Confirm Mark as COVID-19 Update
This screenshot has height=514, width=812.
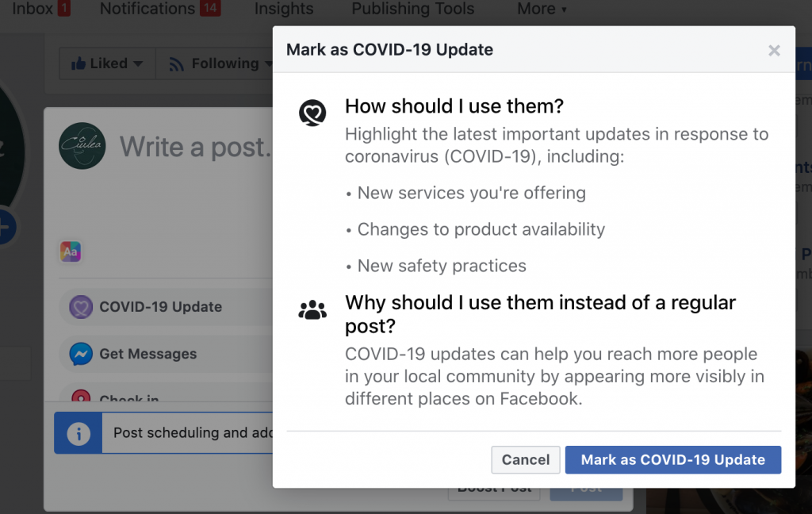[x=672, y=459]
